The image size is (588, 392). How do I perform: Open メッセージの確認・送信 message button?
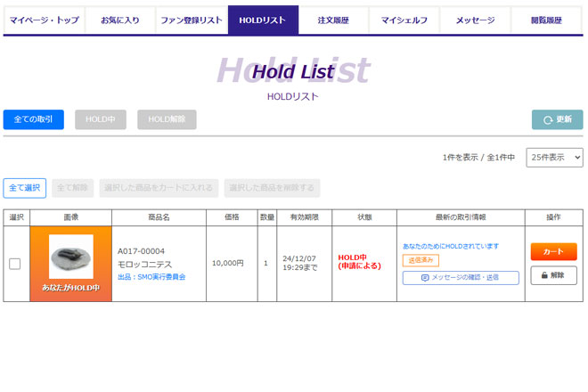[x=460, y=278]
